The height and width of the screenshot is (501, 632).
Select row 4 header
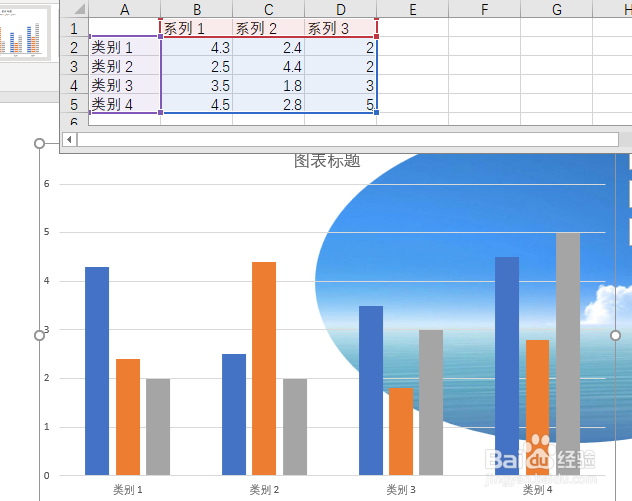pos(74,85)
